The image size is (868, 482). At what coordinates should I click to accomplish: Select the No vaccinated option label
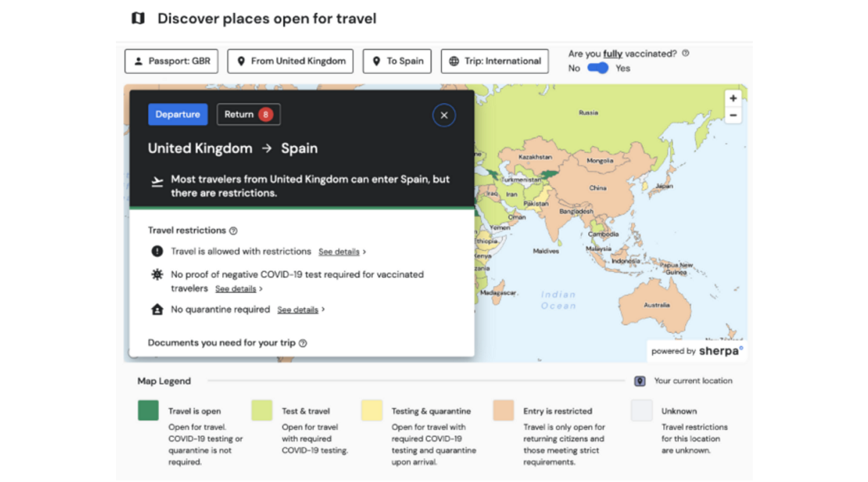pos(574,68)
